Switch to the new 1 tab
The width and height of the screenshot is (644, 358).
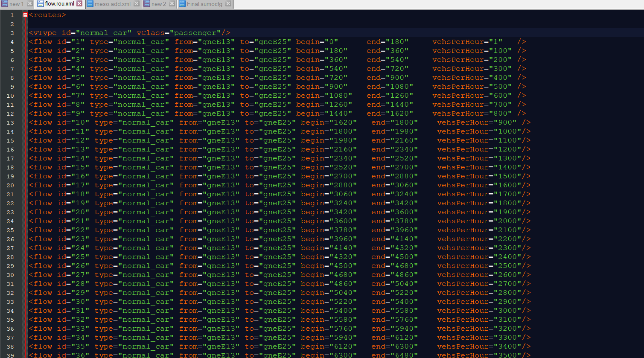point(16,4)
